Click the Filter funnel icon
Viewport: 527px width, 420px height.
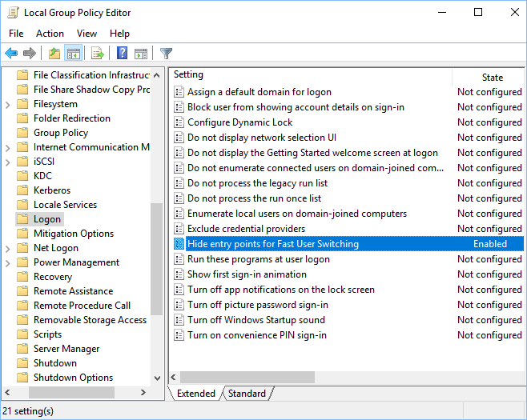point(166,54)
